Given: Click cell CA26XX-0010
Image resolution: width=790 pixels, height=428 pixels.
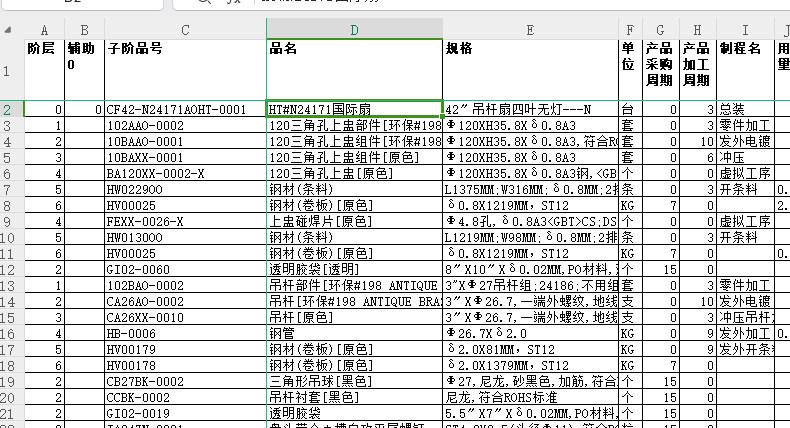Looking at the screenshot, I should point(185,318).
